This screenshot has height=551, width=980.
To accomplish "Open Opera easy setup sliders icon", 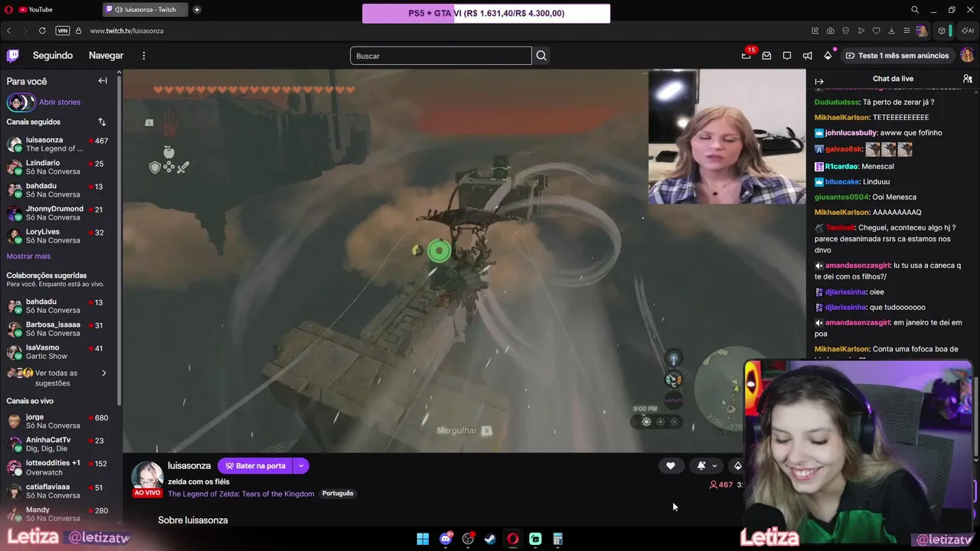I will [906, 31].
